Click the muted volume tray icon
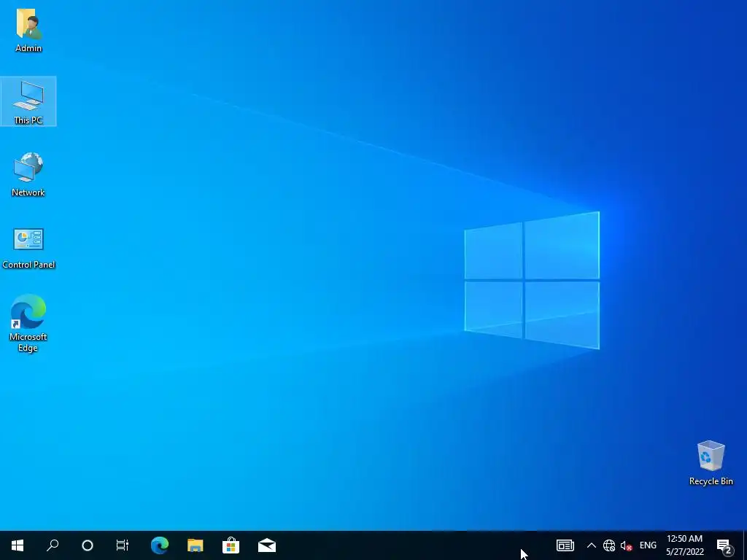This screenshot has width=747, height=560. (626, 545)
